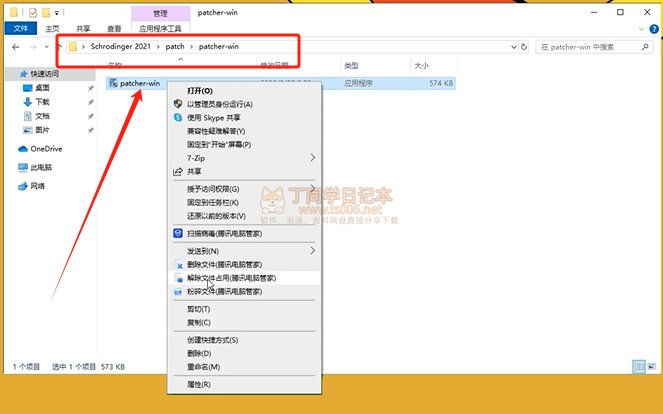
Task: Open 网络 Network in the sidebar
Action: [38, 186]
